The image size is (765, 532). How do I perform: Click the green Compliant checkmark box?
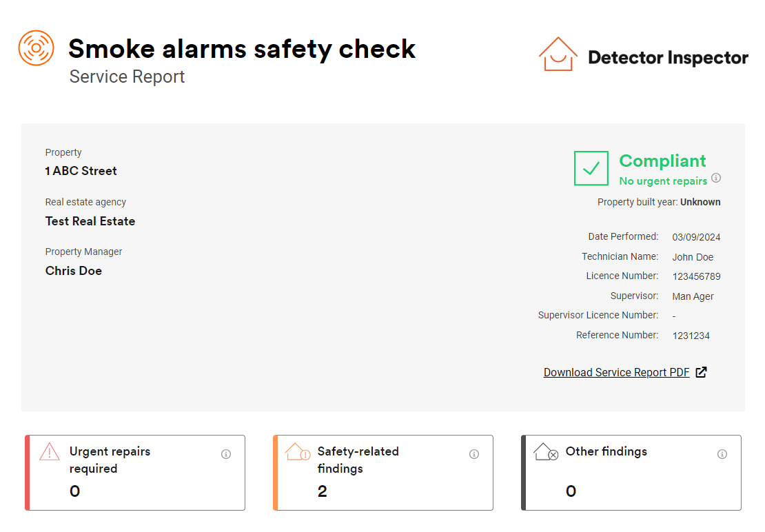click(591, 168)
